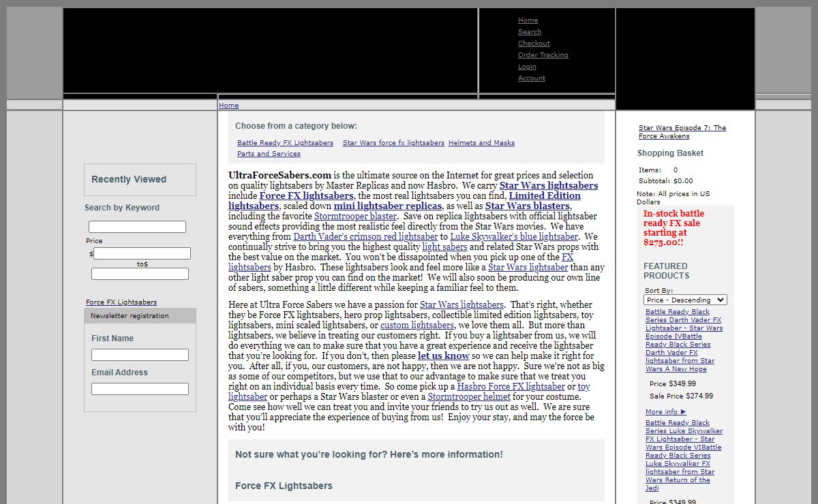
Task: Open the "Stormtrooper blaster" text link
Action: (355, 217)
